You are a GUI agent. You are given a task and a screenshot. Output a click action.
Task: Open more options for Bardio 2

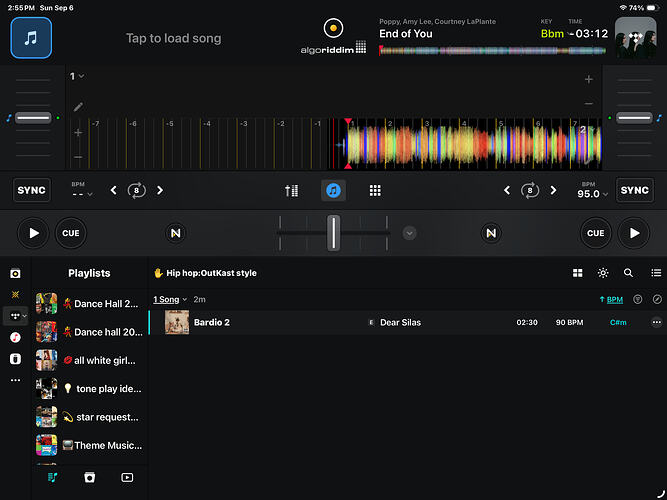(x=657, y=322)
